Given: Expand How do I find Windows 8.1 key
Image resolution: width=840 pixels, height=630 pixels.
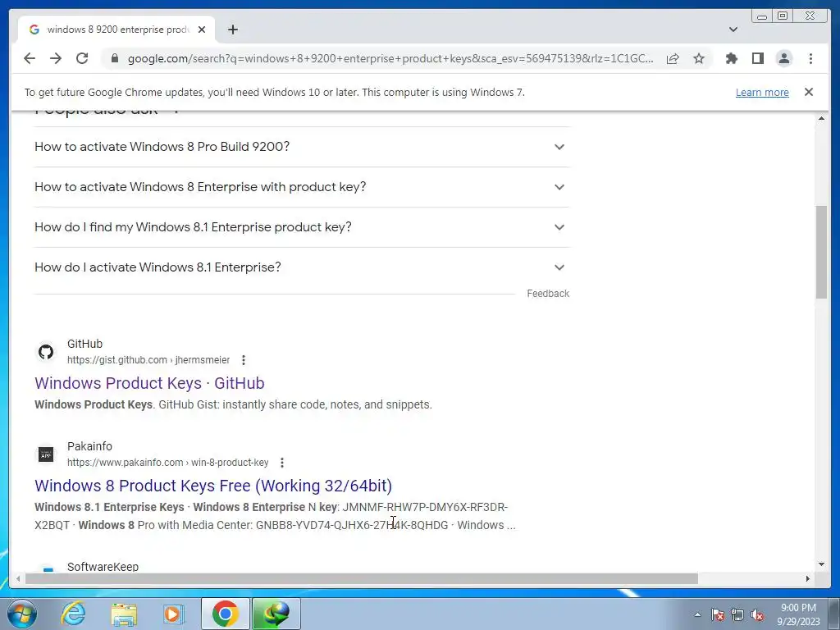Looking at the screenshot, I should pyautogui.click(x=302, y=227).
